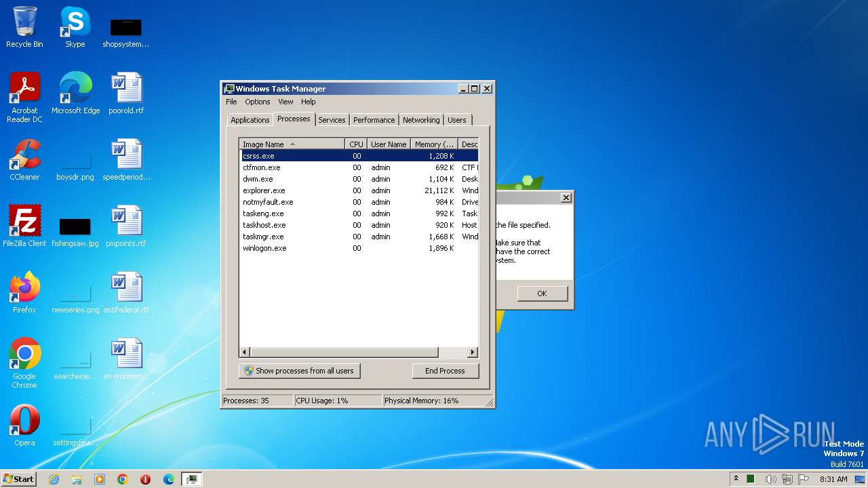The width and height of the screenshot is (868, 488).
Task: Open Chrome from the taskbar
Action: tap(123, 479)
